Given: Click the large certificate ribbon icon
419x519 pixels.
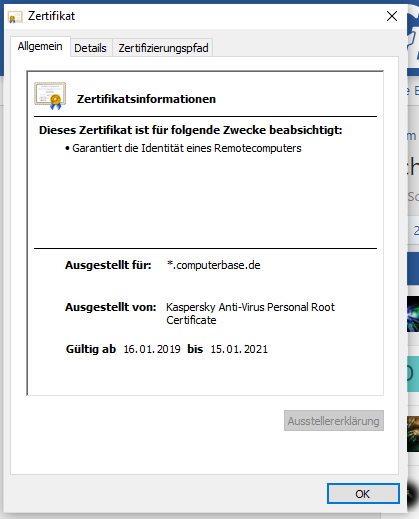Looking at the screenshot, I should 50,96.
